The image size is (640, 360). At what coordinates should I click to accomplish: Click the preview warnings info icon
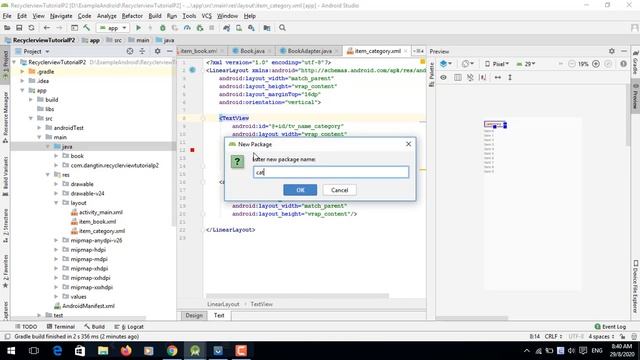click(623, 64)
